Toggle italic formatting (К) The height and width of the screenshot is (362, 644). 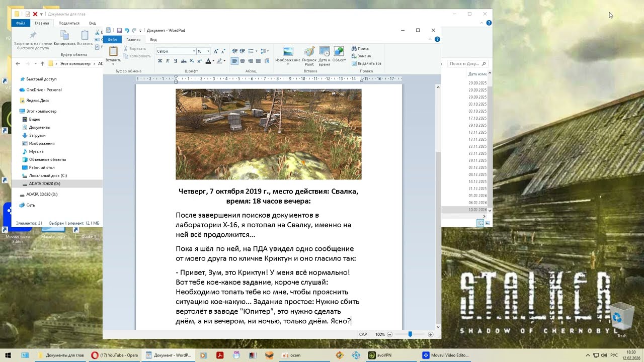(x=168, y=61)
